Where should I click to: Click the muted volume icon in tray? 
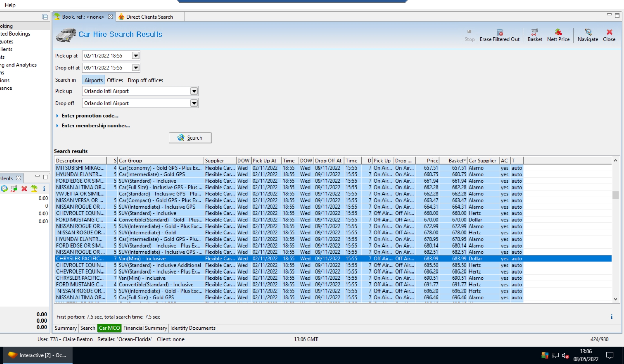[566, 355]
